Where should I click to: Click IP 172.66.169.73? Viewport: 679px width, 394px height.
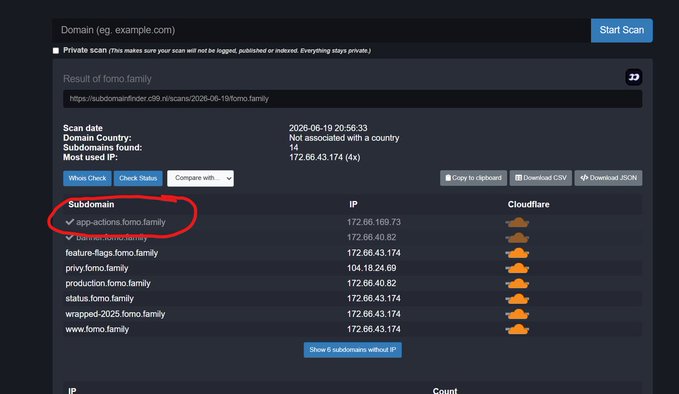(374, 222)
